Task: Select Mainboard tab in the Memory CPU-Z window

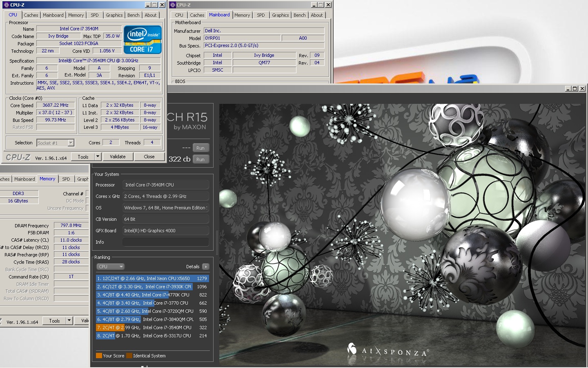Action: [x=24, y=179]
